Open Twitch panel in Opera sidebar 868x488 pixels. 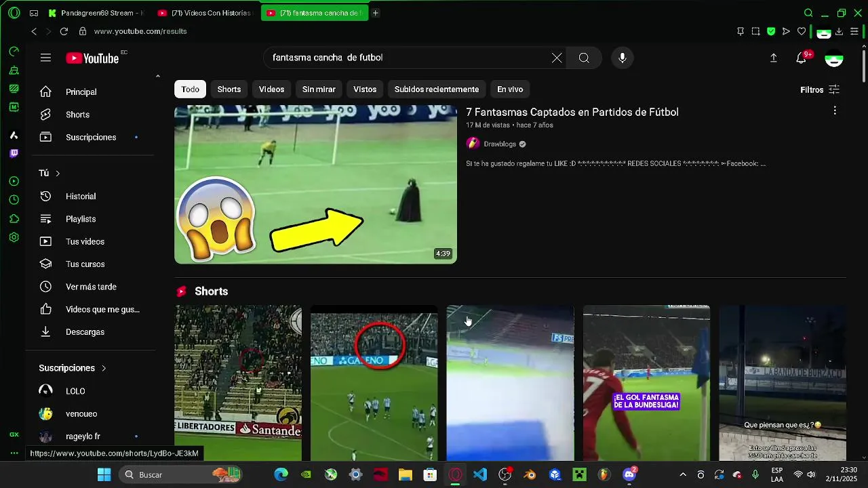click(x=14, y=154)
